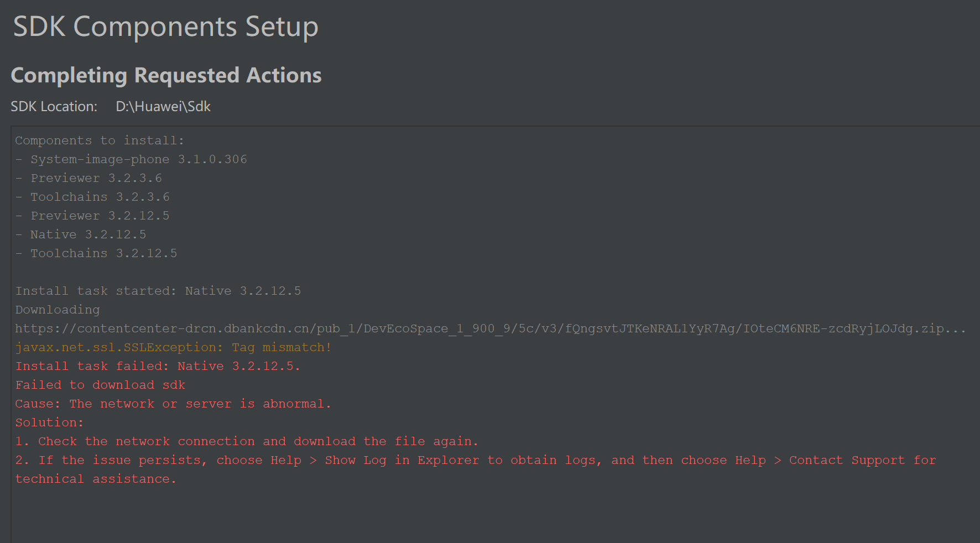Click the Install task started line

pyautogui.click(x=158, y=291)
